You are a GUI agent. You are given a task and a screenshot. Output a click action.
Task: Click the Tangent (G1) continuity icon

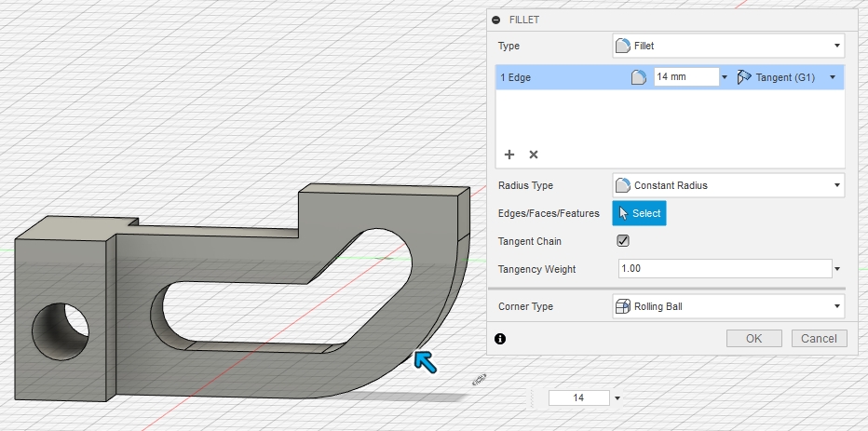point(744,77)
